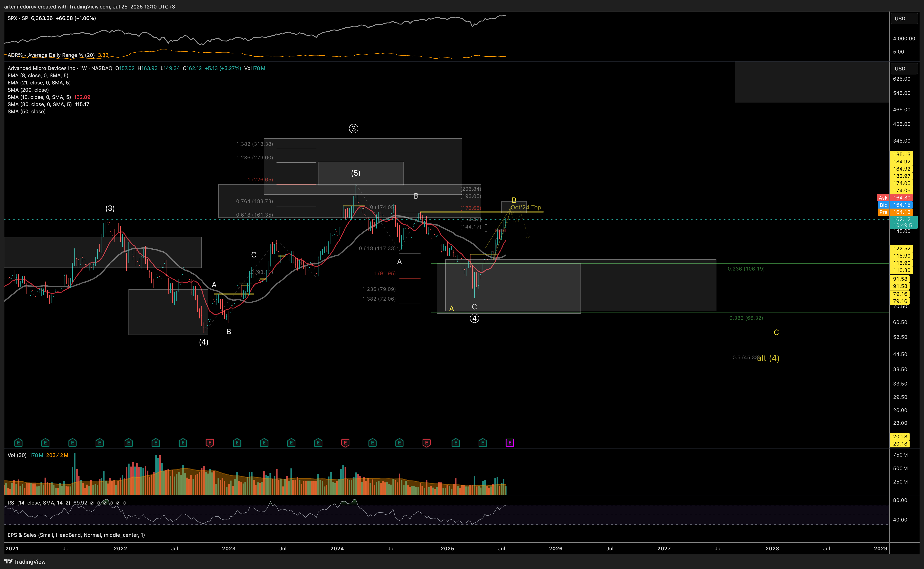This screenshot has height=569, width=924.
Task: Click the orange Pre 164.13 price label
Action: click(x=895, y=212)
